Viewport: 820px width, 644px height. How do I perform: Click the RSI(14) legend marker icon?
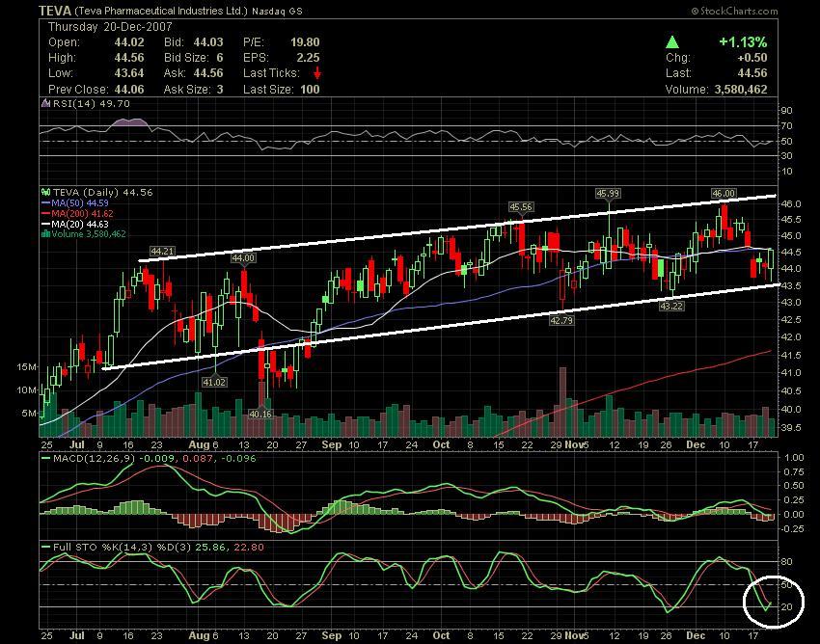click(46, 103)
